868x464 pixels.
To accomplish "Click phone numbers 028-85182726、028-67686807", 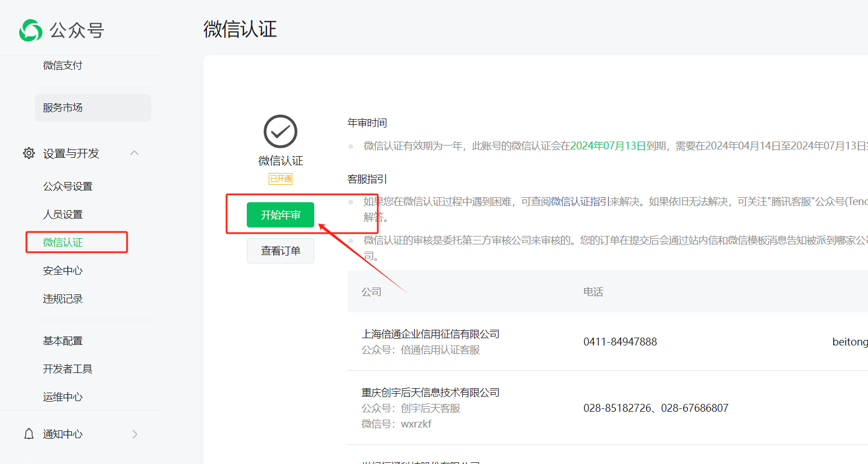I will point(656,408).
